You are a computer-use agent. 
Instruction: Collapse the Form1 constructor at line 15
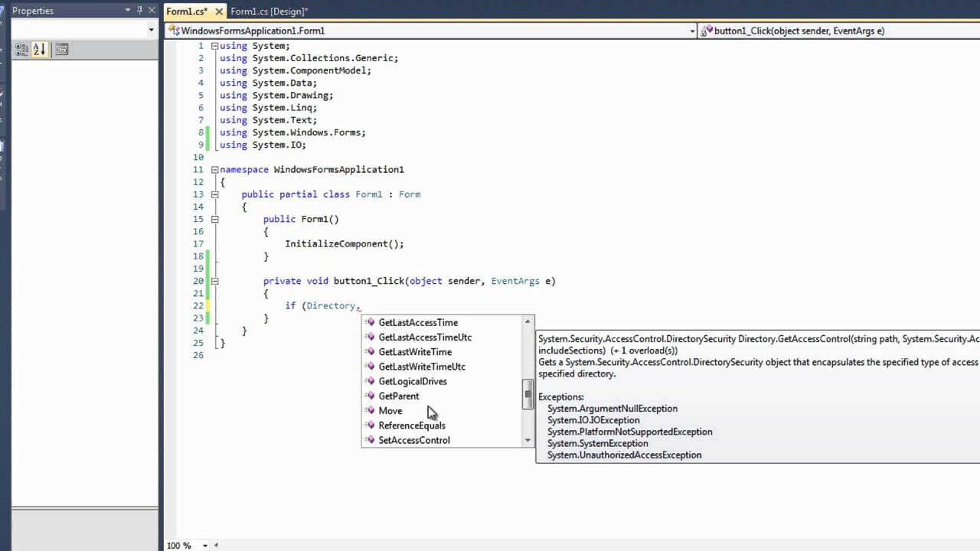tap(214, 219)
